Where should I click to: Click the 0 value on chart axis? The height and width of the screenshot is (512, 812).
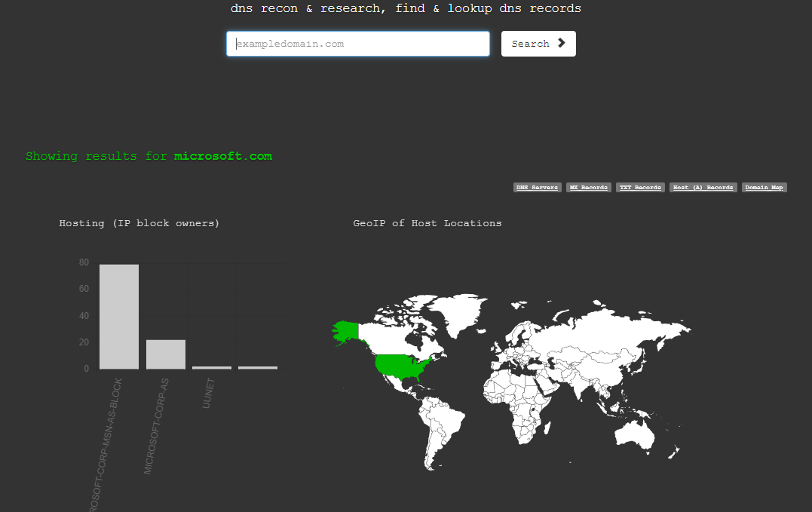click(x=87, y=369)
